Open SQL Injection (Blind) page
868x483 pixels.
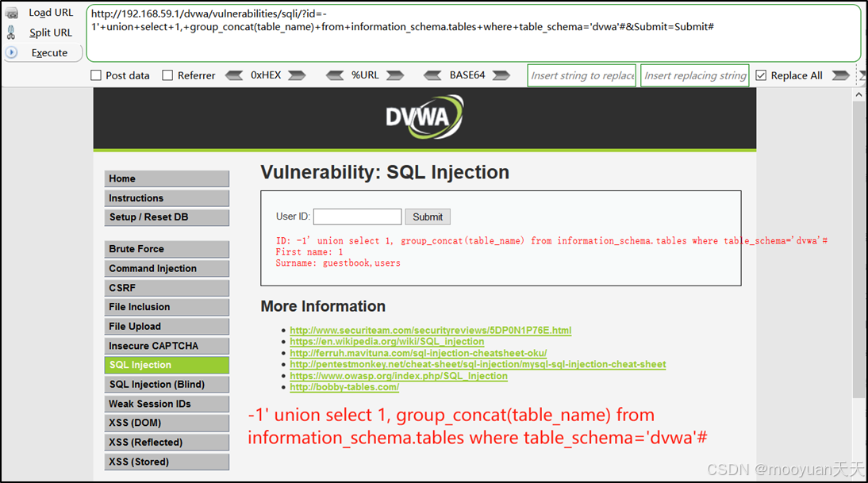pos(167,385)
